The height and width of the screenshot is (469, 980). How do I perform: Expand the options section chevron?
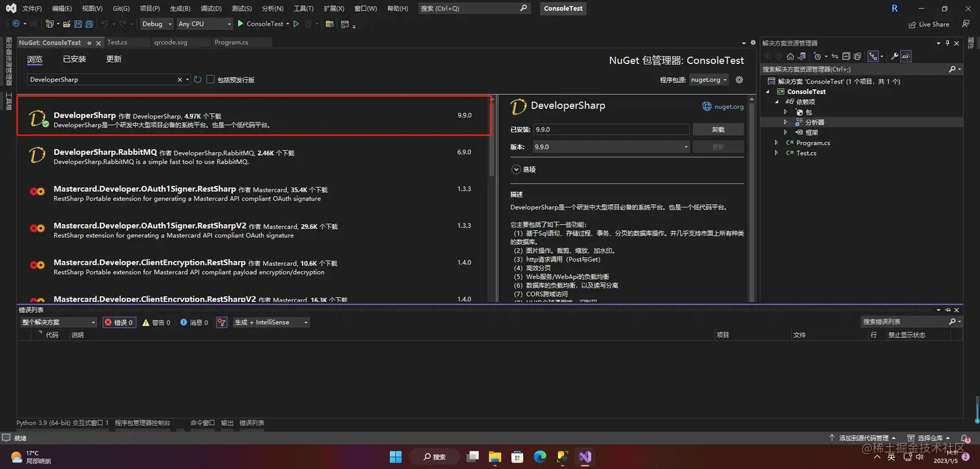pyautogui.click(x=516, y=169)
